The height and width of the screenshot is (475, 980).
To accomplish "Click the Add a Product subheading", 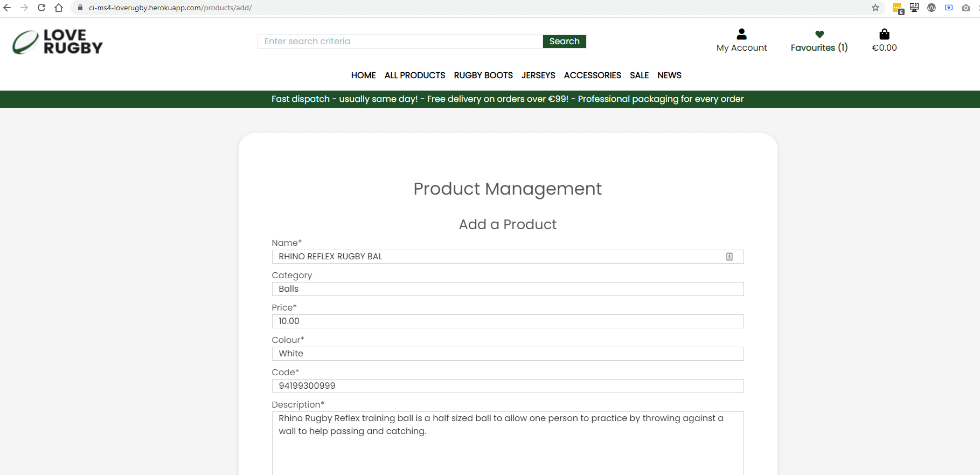I will pos(508,224).
